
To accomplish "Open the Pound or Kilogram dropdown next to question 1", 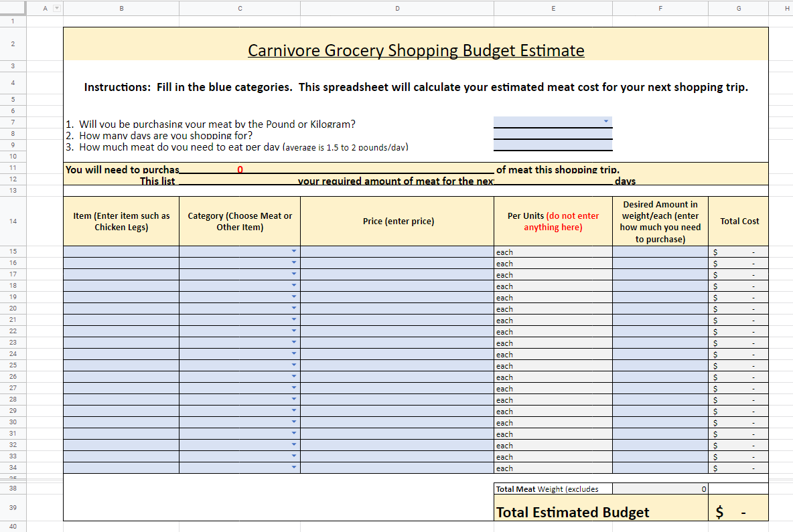I will pos(607,122).
